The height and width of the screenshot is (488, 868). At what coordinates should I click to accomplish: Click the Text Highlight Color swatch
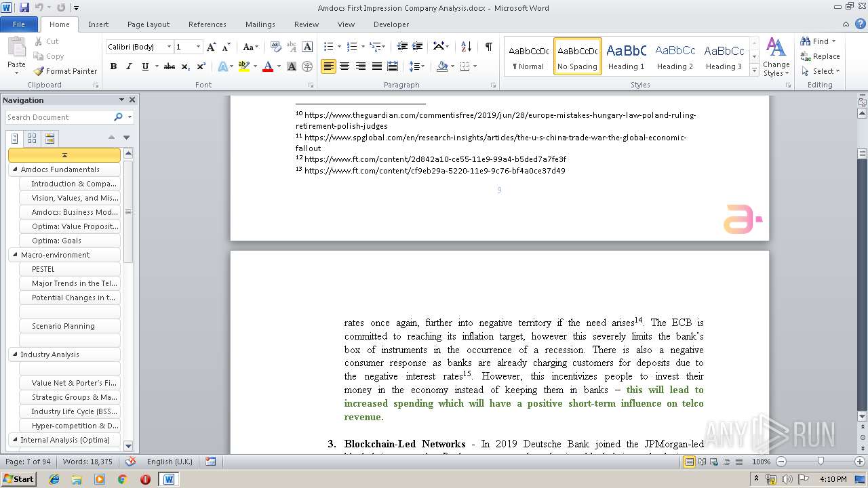244,66
